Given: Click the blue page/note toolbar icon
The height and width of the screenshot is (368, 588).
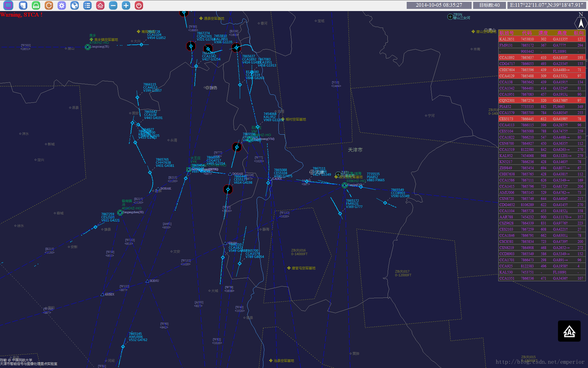Looking at the screenshot, I should pyautogui.click(x=23, y=5).
